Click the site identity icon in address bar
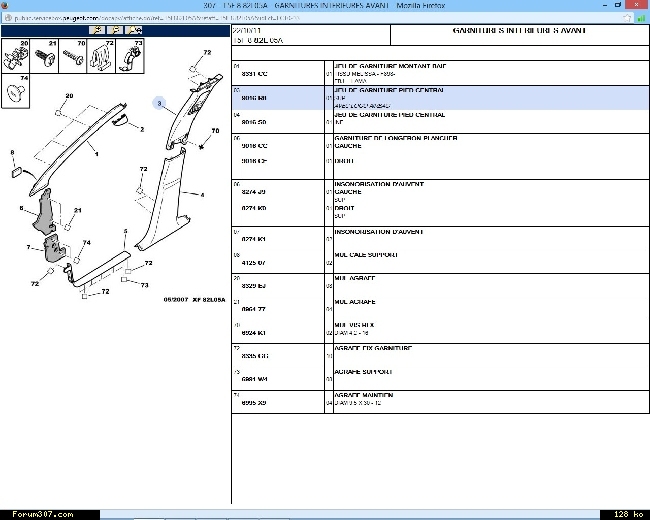This screenshot has width=650, height=520. coord(8,18)
